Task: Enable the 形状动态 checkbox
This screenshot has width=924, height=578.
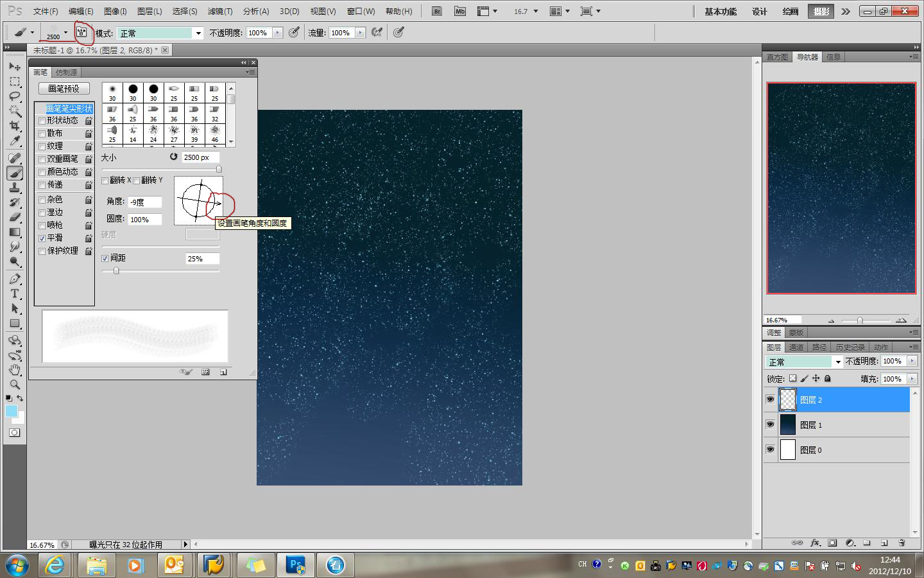Action: coord(42,121)
